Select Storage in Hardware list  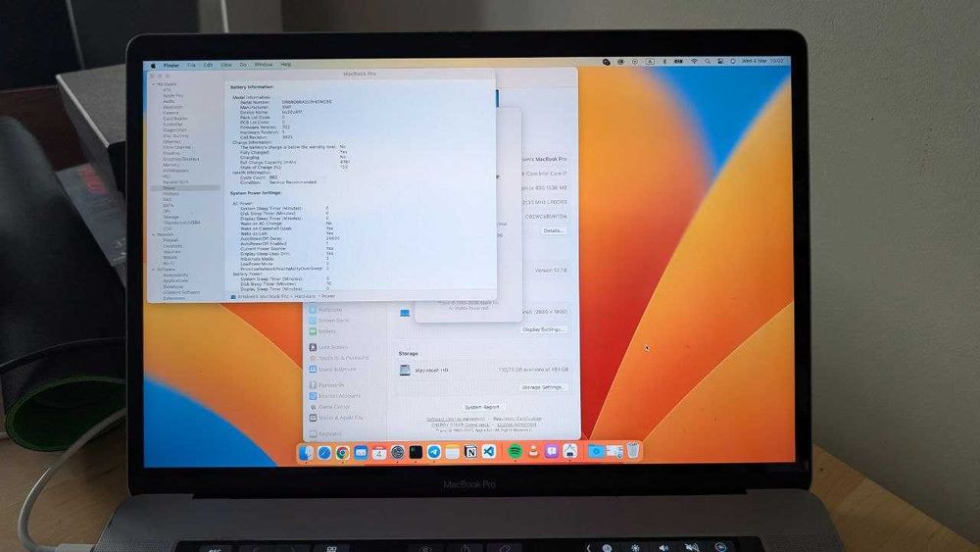point(171,217)
